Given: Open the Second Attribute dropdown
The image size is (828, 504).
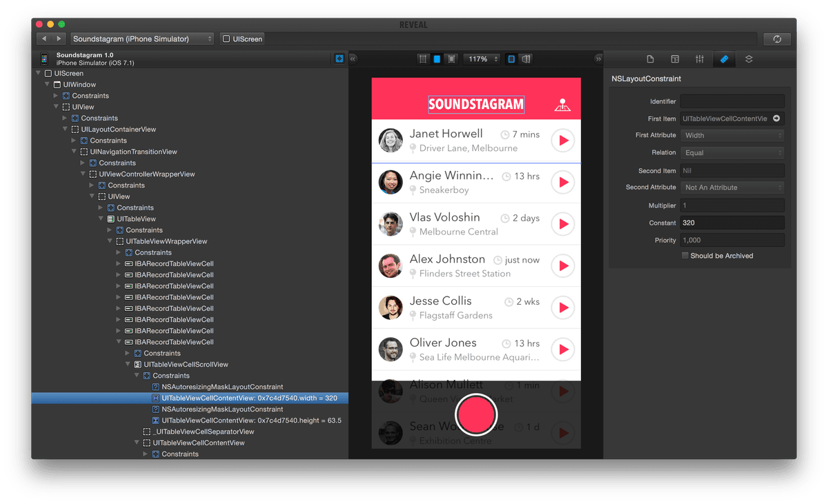Looking at the screenshot, I should 732,188.
